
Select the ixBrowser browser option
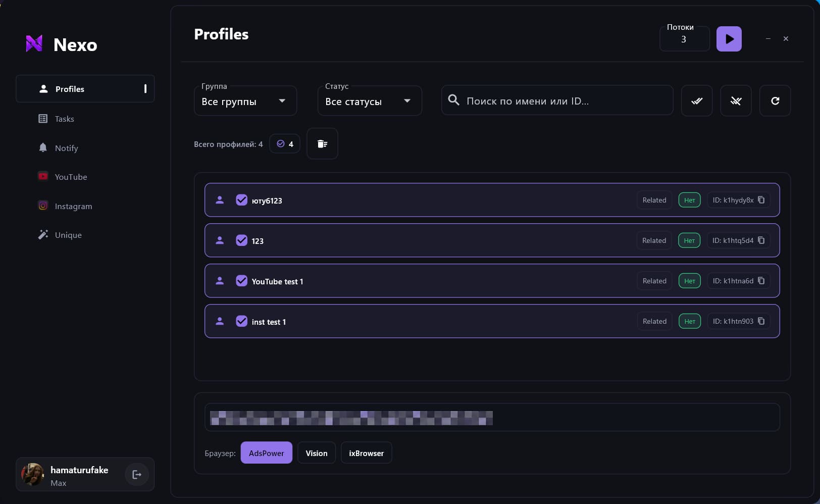click(366, 453)
